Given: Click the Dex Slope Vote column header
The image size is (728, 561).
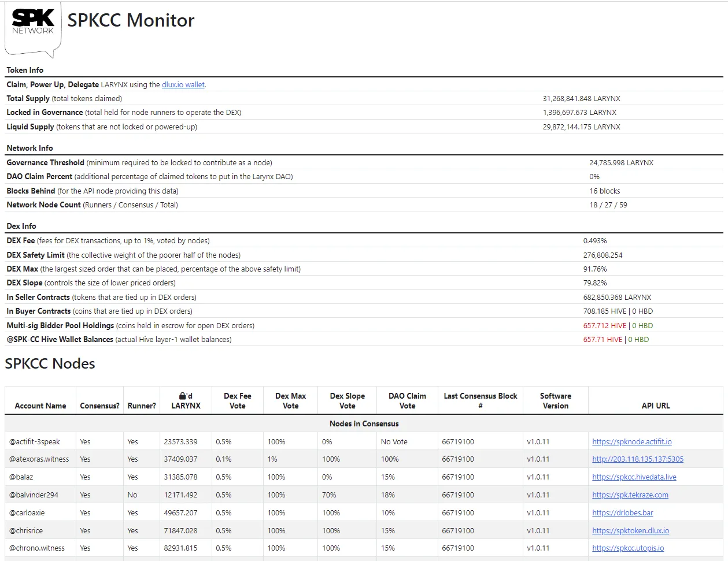Looking at the screenshot, I should (348, 401).
